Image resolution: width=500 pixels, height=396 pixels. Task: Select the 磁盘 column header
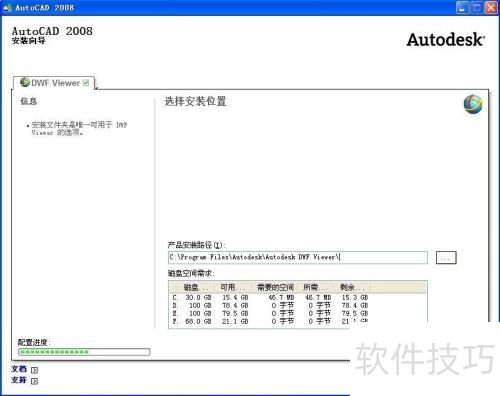click(x=195, y=287)
